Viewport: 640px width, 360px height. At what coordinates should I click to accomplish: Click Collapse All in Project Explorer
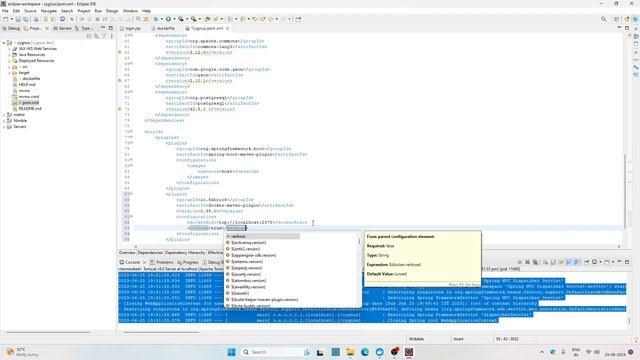pos(89,36)
